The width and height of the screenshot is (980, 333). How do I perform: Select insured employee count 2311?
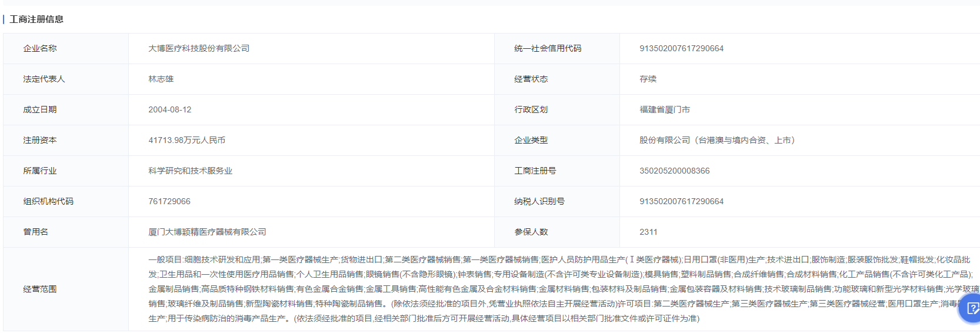click(x=648, y=232)
